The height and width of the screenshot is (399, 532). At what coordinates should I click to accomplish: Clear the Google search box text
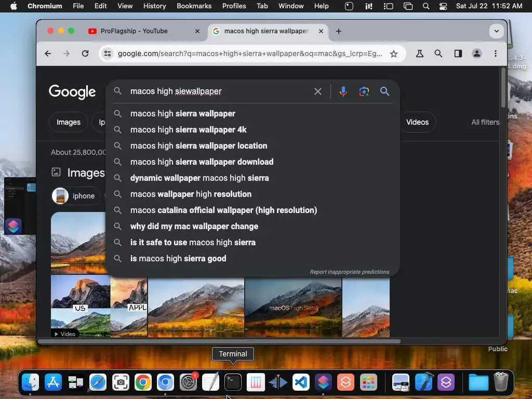(x=318, y=91)
